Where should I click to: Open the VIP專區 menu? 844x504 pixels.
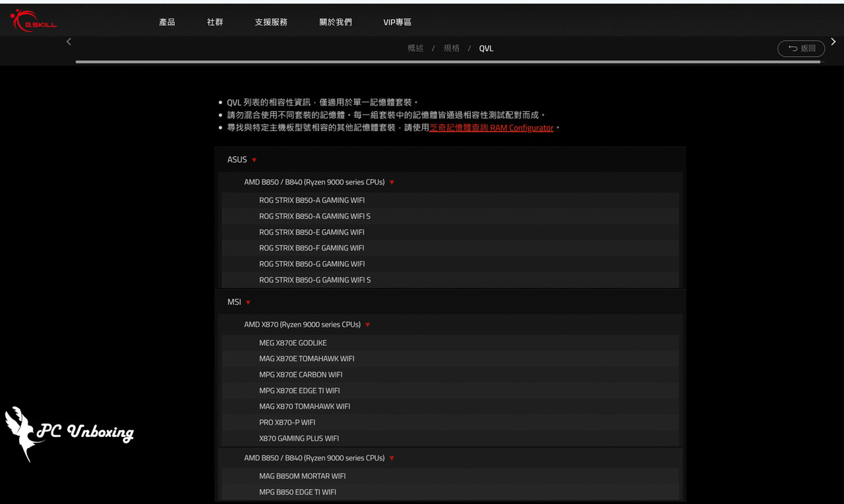[398, 22]
